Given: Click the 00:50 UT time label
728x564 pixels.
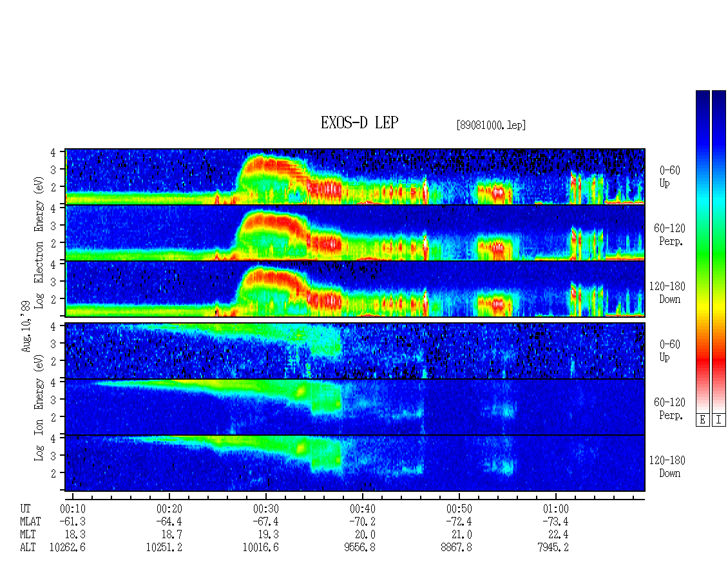Looking at the screenshot, I should (459, 509).
